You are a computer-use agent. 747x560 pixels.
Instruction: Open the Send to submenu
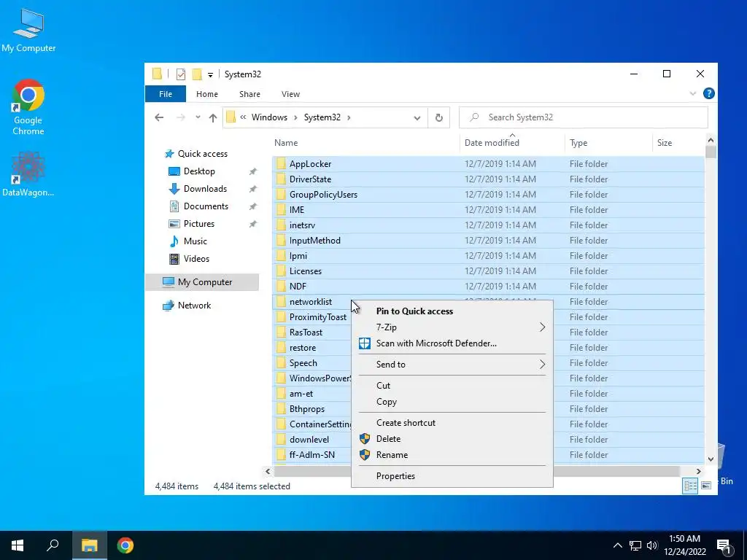452,365
